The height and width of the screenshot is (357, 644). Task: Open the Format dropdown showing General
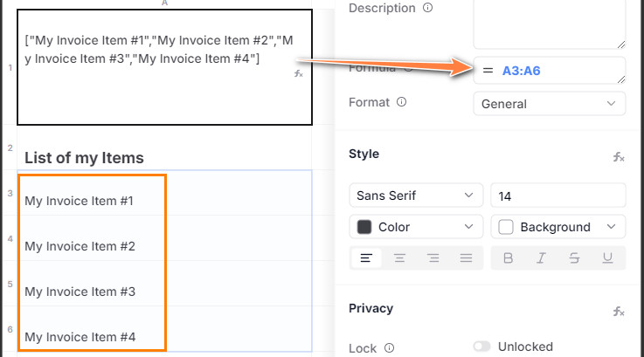pos(549,103)
